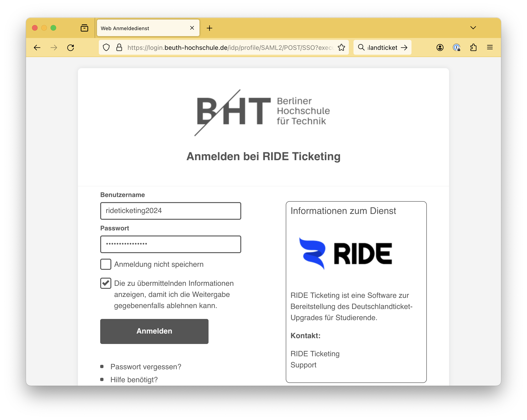Viewport: 527px width, 420px height.
Task: Uncheck the Informationen anzeigen checkbox
Action: point(106,283)
